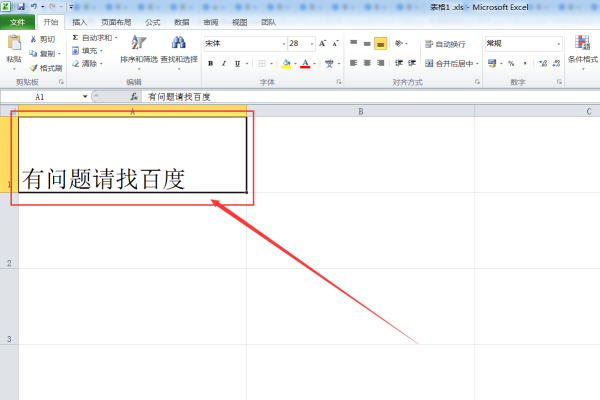This screenshot has height=400, width=600.
Task: Click the Name Box showing A1
Action: pyautogui.click(x=41, y=97)
